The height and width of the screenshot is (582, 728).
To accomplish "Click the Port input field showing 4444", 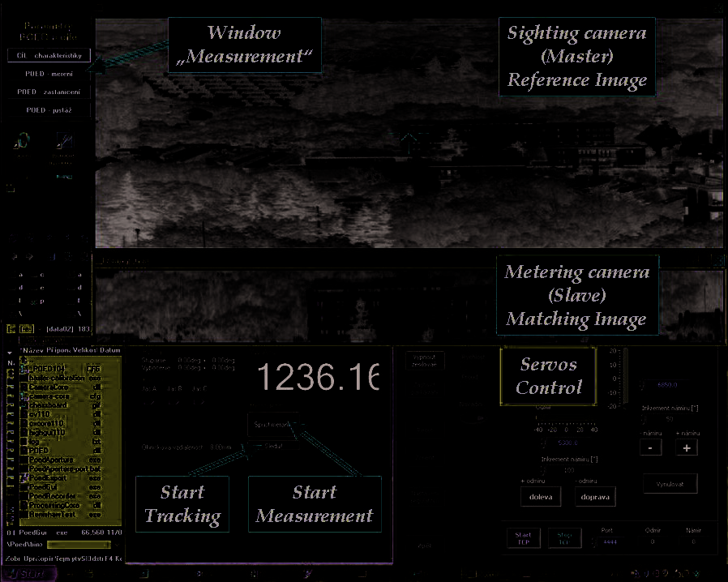I will (x=610, y=542).
